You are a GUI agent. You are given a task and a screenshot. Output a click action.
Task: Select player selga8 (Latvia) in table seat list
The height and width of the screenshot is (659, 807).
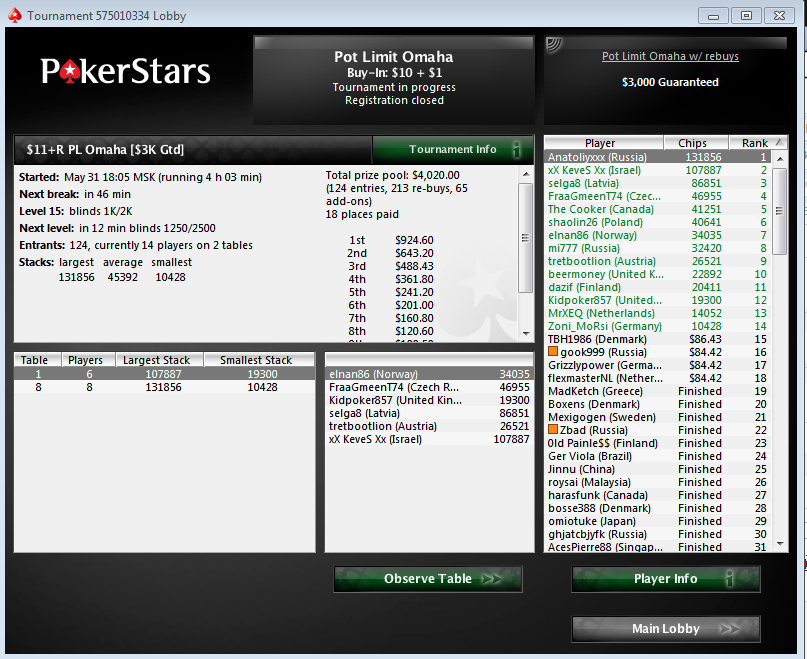(429, 413)
